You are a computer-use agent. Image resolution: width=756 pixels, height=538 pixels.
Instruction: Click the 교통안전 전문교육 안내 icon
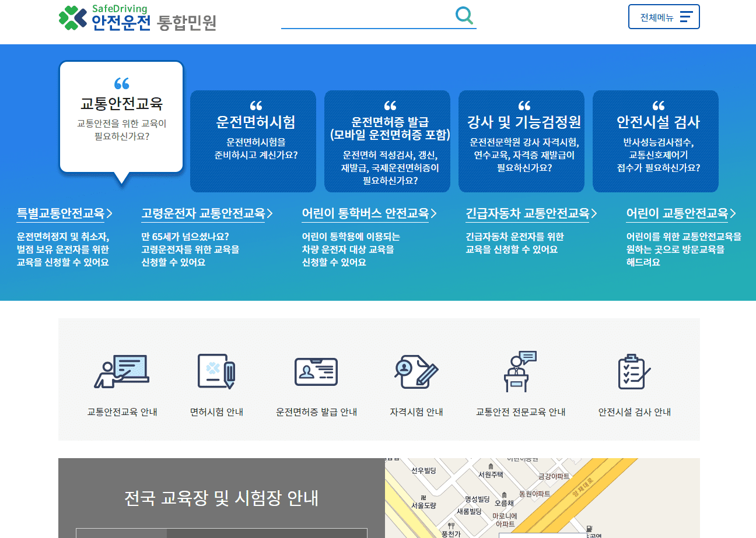click(520, 371)
